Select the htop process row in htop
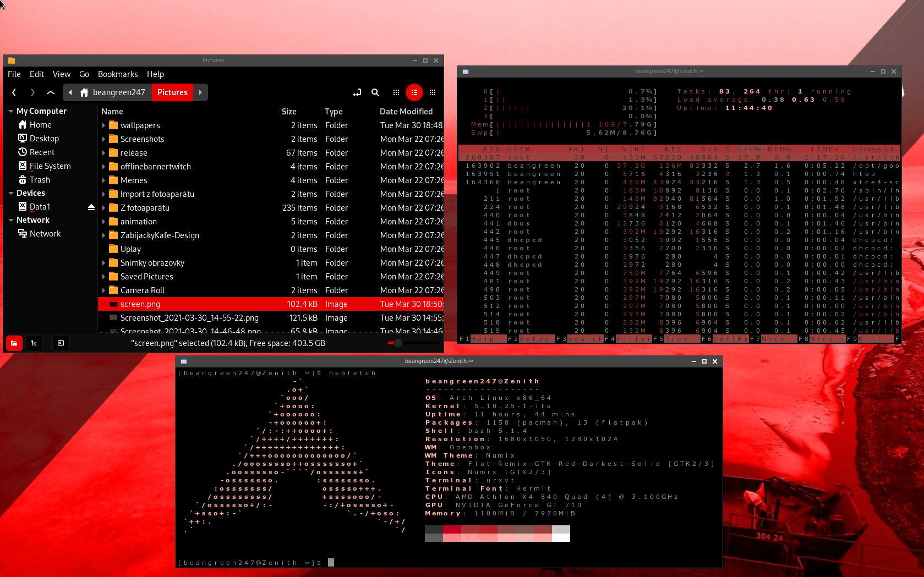The width and height of the screenshot is (924, 577). [680, 174]
